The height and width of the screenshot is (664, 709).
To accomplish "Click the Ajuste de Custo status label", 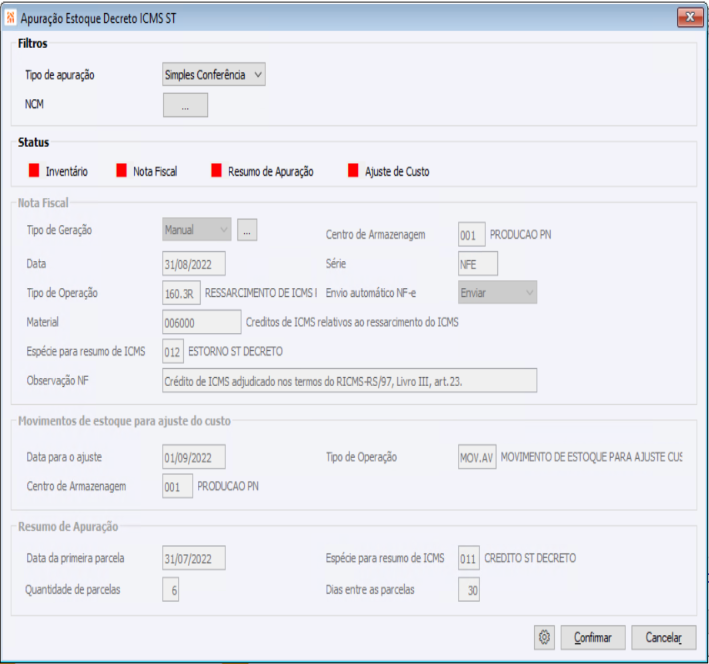I will [x=397, y=171].
